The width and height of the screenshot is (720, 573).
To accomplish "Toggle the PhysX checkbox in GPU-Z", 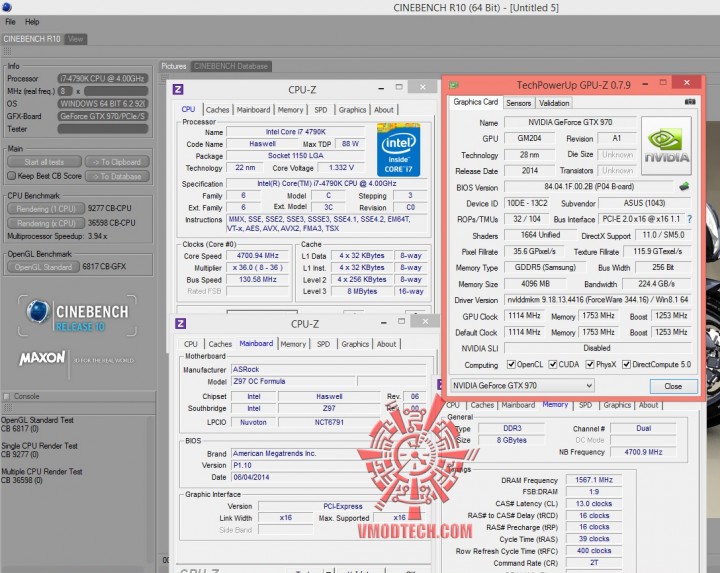I will click(x=590, y=364).
